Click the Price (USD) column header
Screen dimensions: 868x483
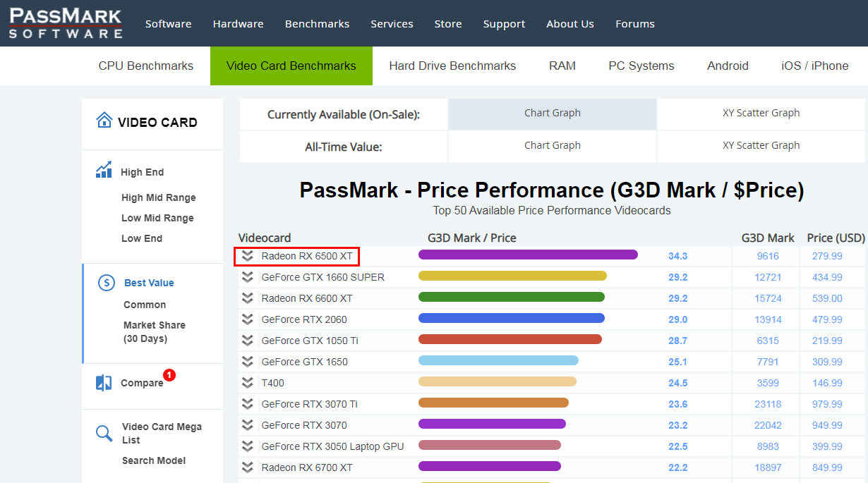tap(836, 238)
